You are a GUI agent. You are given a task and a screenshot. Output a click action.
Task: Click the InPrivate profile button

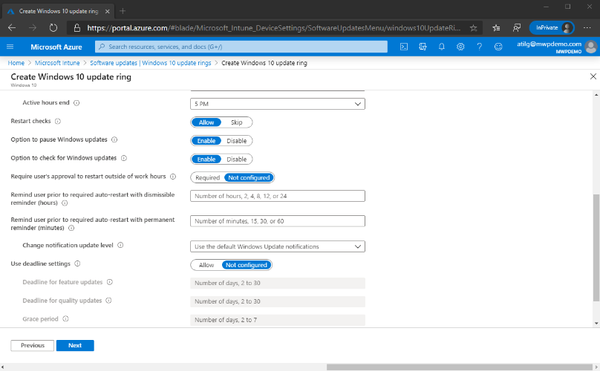point(552,28)
